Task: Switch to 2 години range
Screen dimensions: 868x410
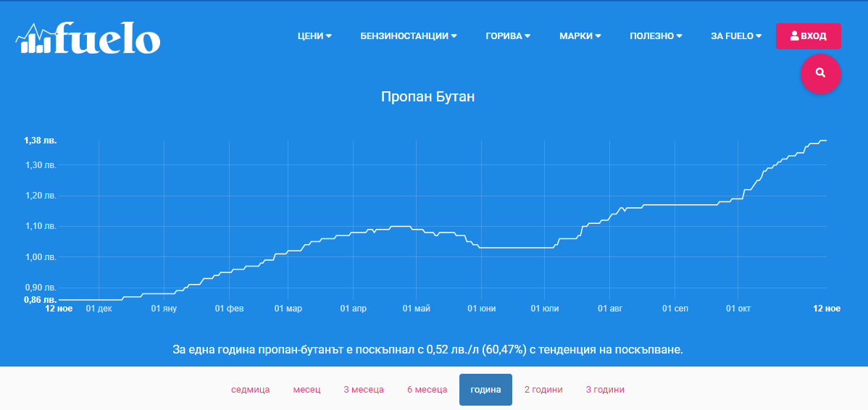Action: (543, 390)
